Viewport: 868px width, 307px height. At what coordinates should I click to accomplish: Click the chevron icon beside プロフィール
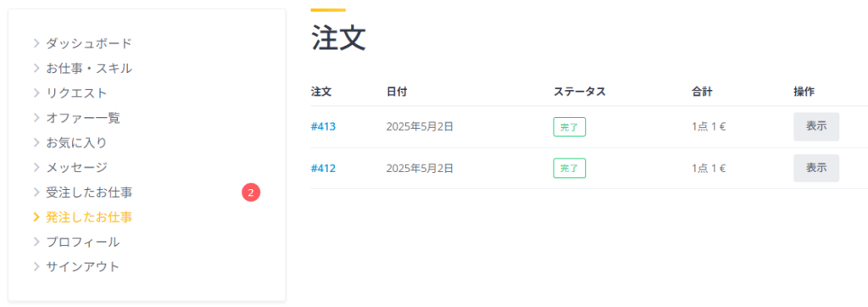[36, 242]
